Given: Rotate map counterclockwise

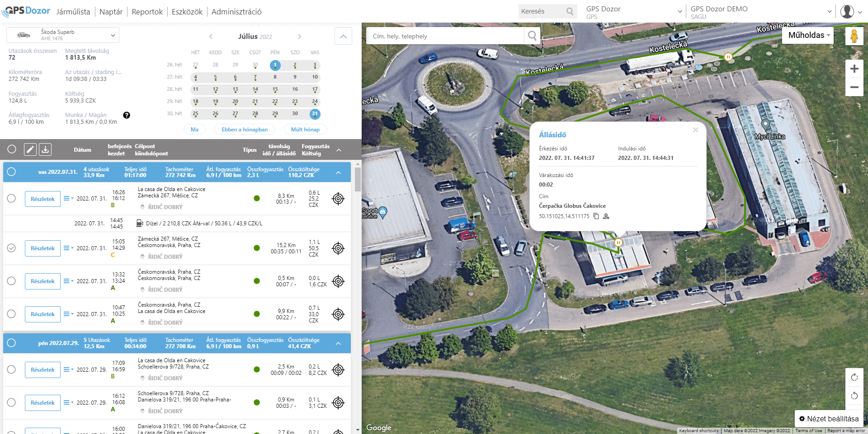Looking at the screenshot, I should [x=854, y=396].
